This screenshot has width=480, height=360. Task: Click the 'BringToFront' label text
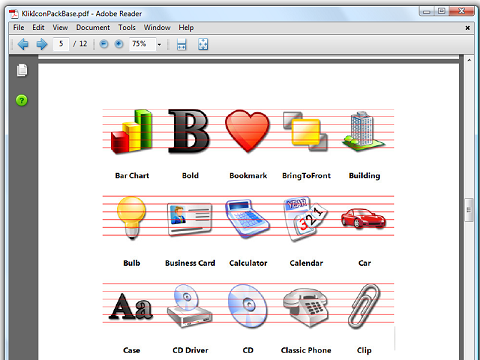click(x=306, y=176)
